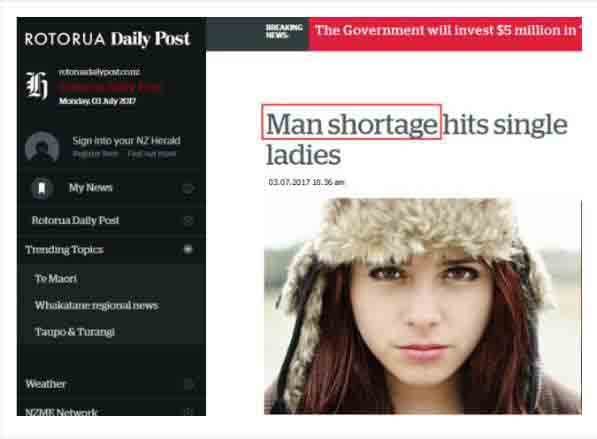Click the My News bookmark icon

pos(42,188)
